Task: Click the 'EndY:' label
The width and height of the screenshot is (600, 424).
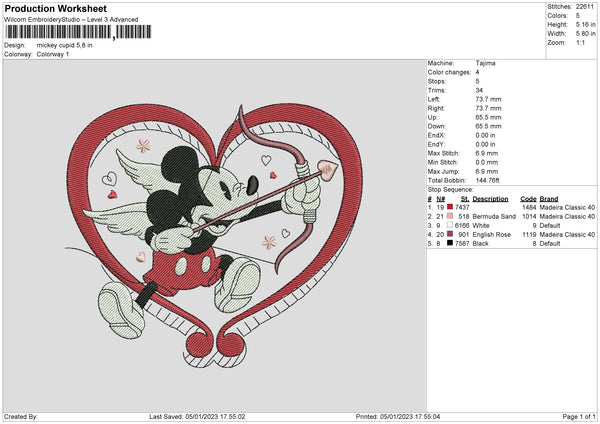Action: click(x=436, y=145)
